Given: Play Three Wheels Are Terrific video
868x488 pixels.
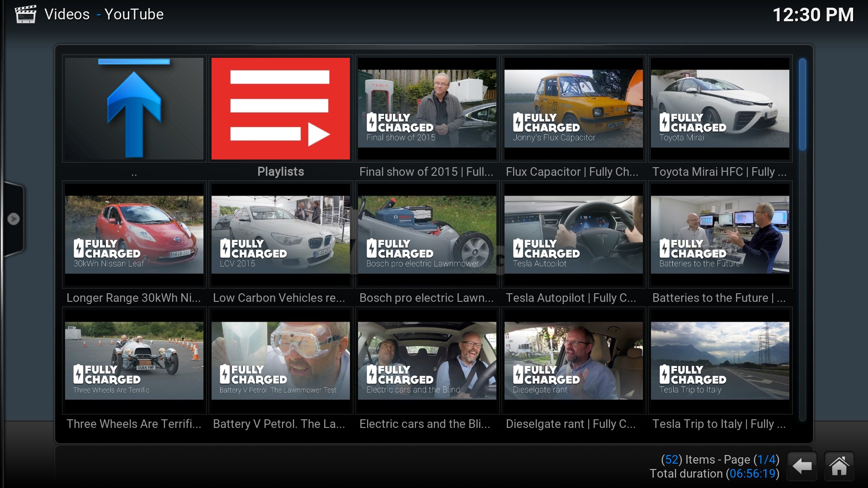Looking at the screenshot, I should pos(134,361).
